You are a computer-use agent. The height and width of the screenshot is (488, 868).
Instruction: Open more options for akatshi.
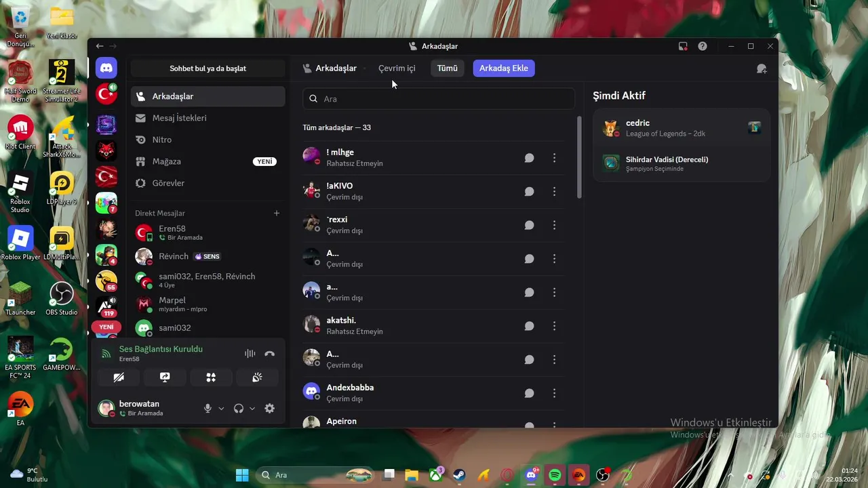click(x=554, y=326)
